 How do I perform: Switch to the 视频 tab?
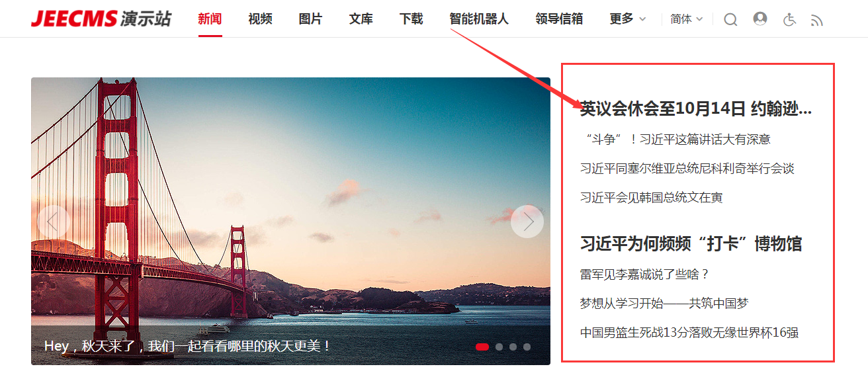(260, 19)
